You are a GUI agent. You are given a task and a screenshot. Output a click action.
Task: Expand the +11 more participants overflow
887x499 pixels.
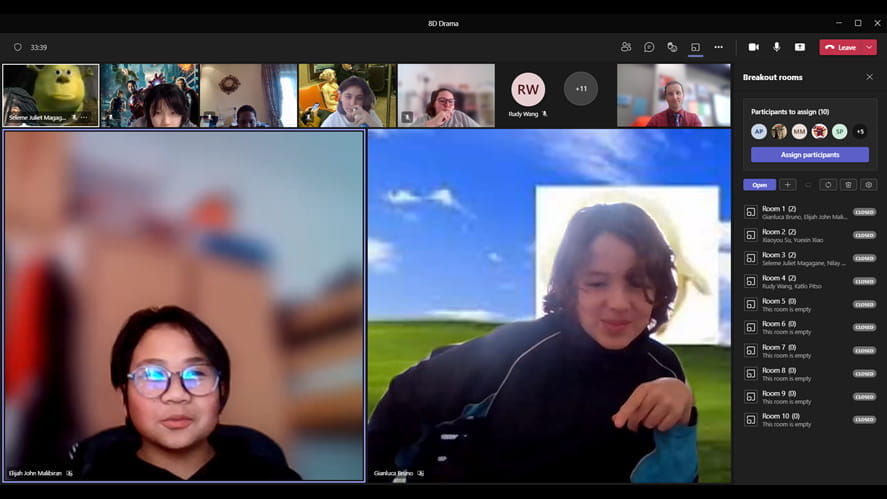click(581, 89)
